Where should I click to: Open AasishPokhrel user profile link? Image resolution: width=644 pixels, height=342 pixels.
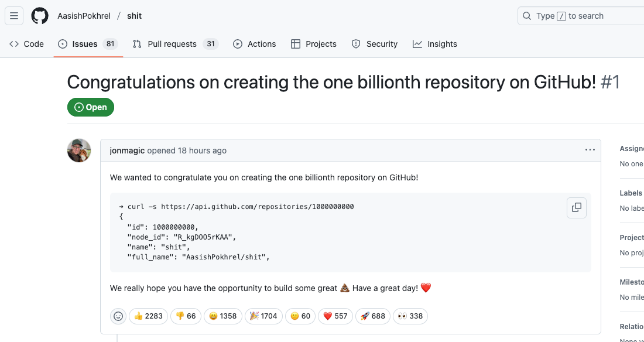pos(84,16)
